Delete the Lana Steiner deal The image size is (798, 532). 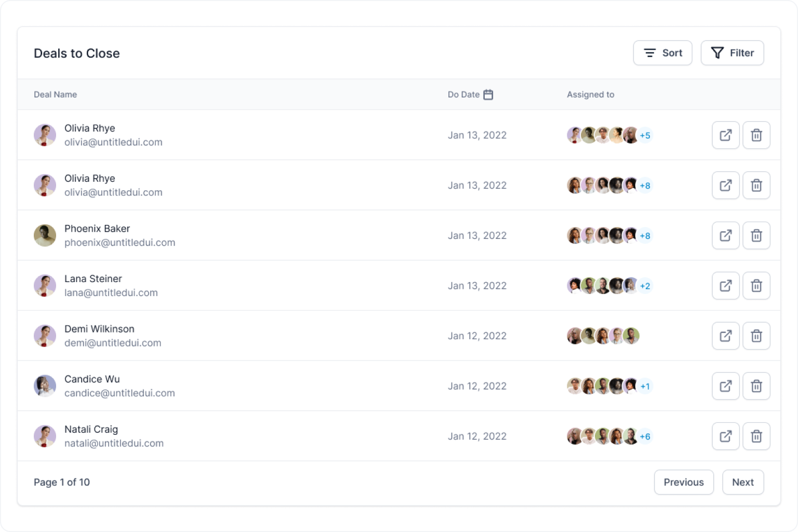point(756,286)
